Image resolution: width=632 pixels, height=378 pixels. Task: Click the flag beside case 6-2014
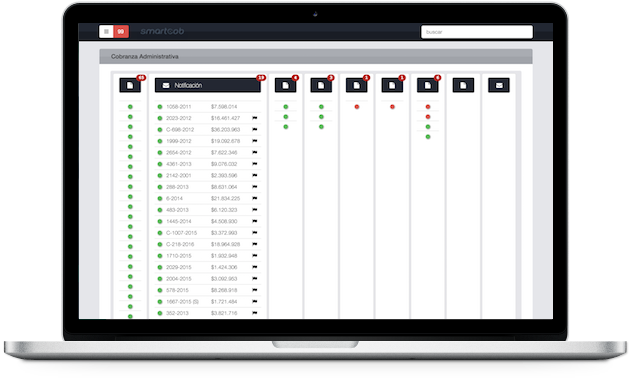[x=255, y=198]
